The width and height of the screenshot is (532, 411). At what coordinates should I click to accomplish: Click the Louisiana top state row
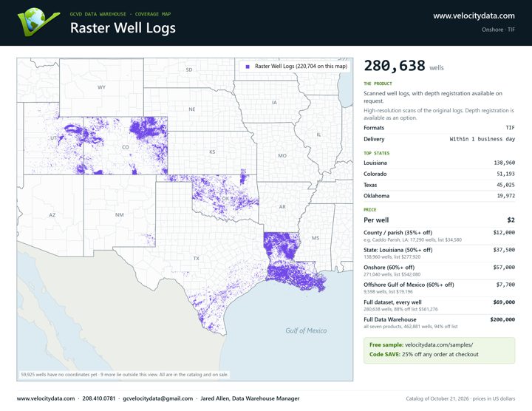point(439,163)
